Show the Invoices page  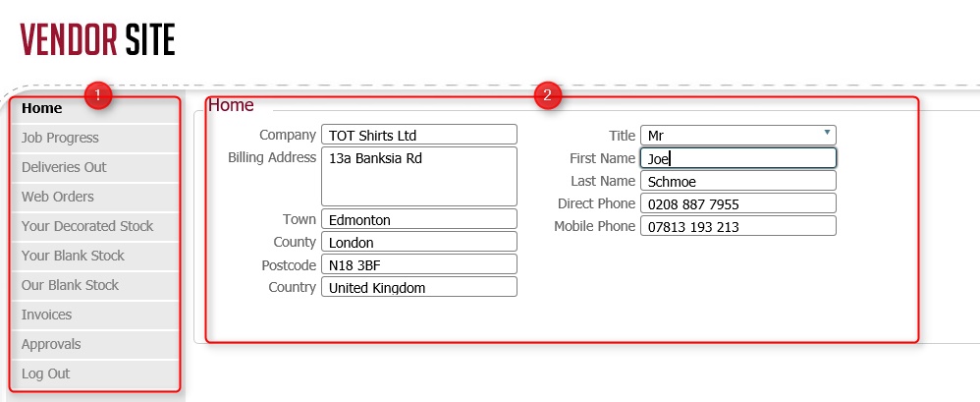click(x=46, y=315)
